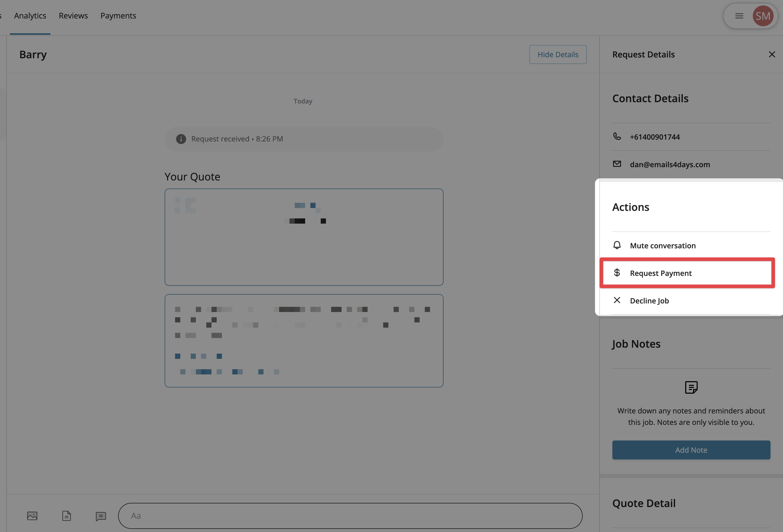This screenshot has height=532, width=783.
Task: Click the X icon beside Decline Job
Action: click(617, 300)
